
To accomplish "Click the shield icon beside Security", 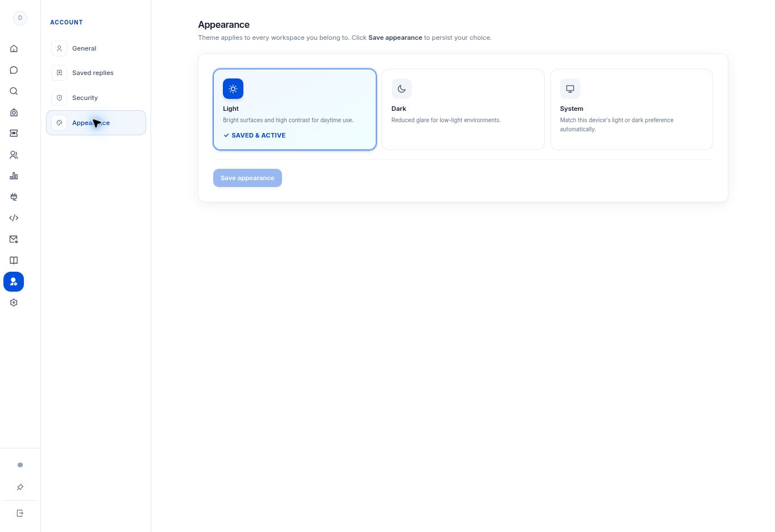I will [x=59, y=98].
